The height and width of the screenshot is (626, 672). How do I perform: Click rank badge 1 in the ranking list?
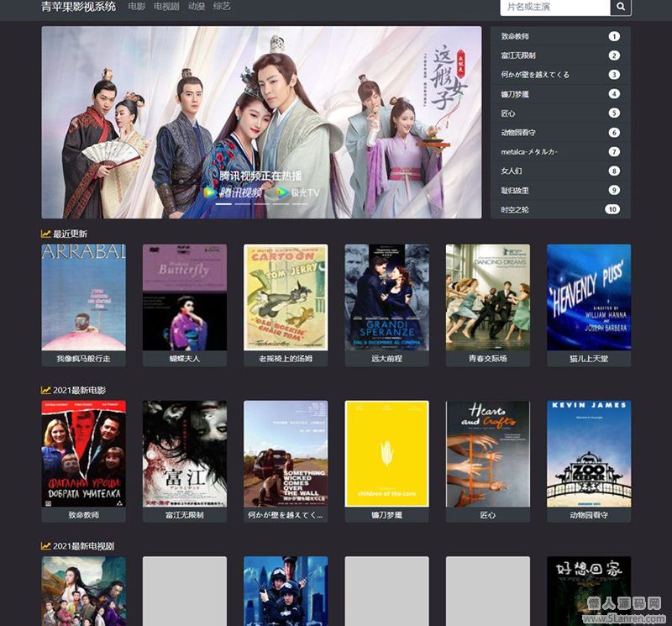[614, 36]
